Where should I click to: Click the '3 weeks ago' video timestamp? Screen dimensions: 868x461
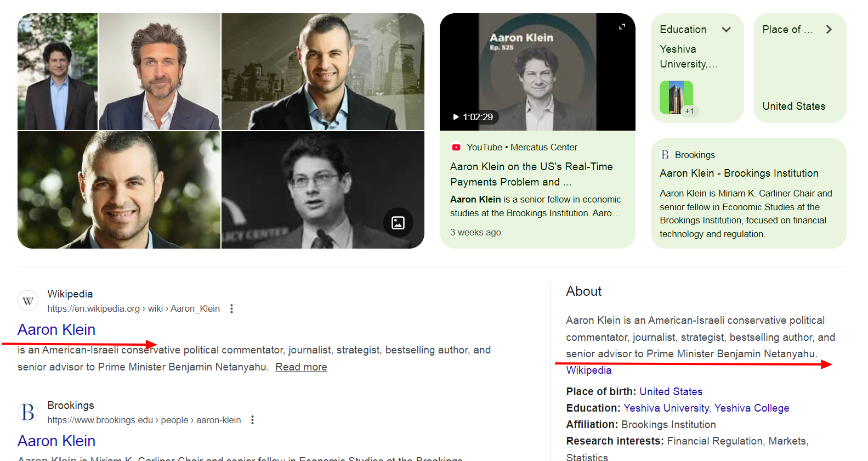475,232
